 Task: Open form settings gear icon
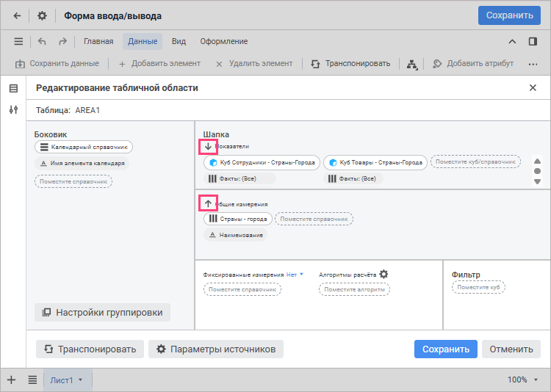(x=42, y=16)
